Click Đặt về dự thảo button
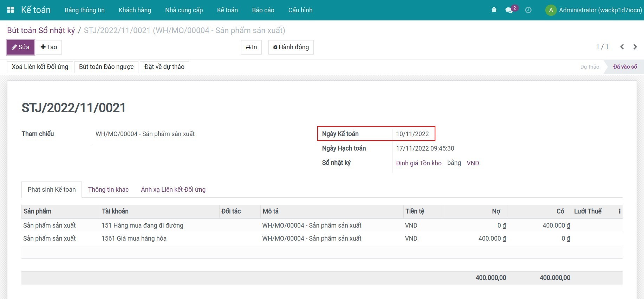The image size is (644, 299). [164, 67]
